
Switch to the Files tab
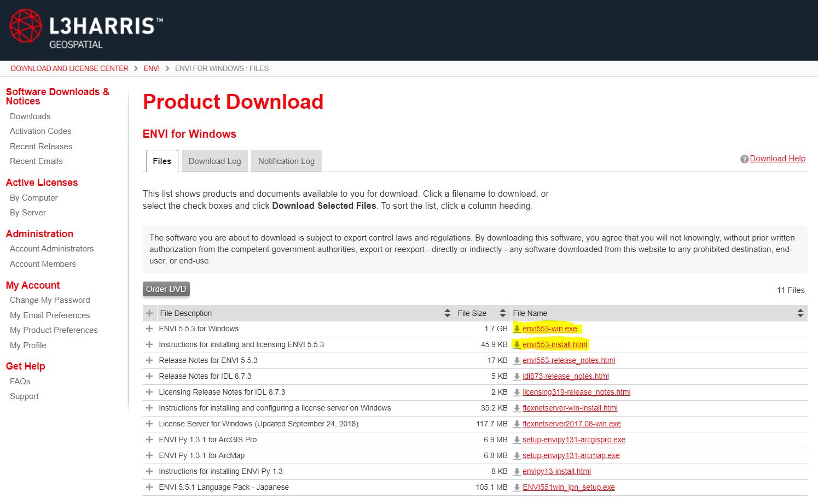[162, 161]
